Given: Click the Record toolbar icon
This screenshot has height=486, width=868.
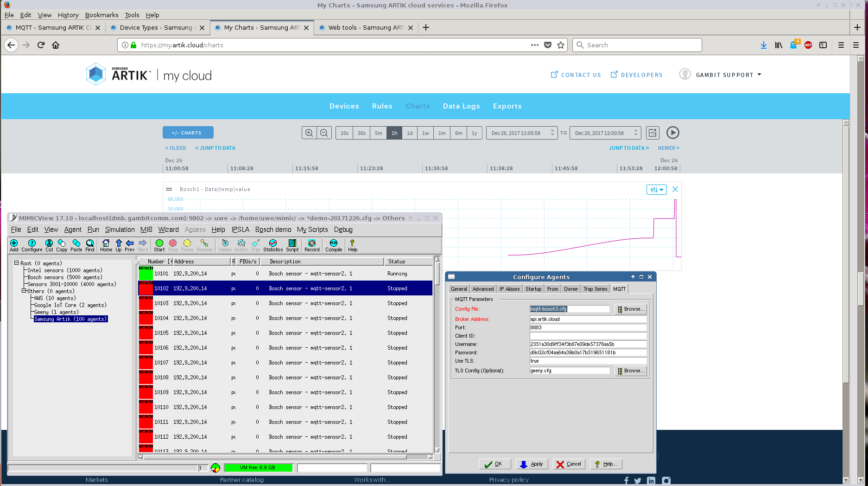Looking at the screenshot, I should 312,245.
